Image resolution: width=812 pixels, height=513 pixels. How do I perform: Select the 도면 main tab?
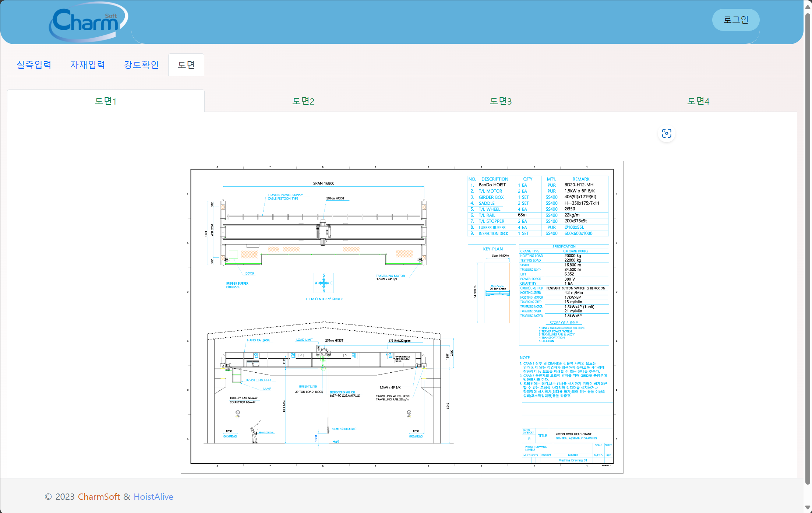186,65
